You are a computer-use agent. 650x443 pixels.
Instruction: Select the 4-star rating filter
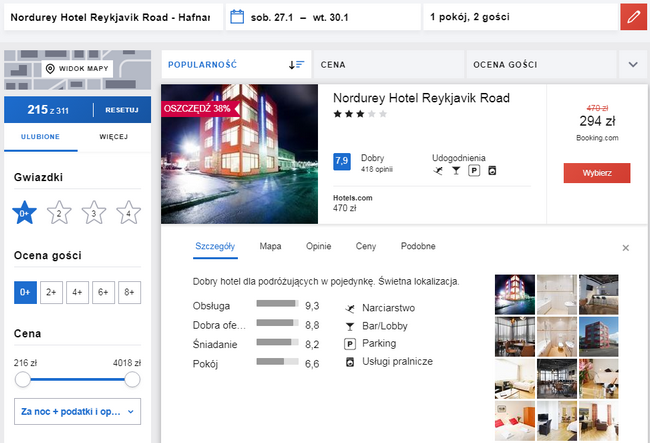pyautogui.click(x=129, y=213)
